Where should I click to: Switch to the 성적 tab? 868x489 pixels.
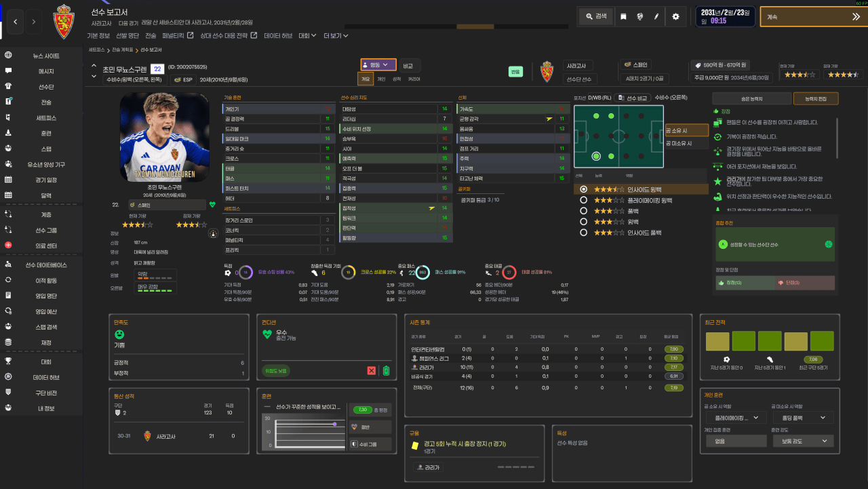tap(397, 79)
